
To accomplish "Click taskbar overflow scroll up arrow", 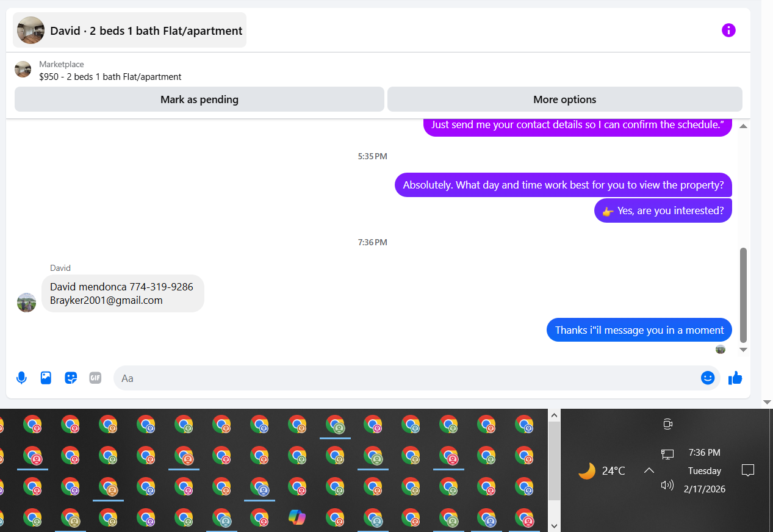I will (x=554, y=415).
